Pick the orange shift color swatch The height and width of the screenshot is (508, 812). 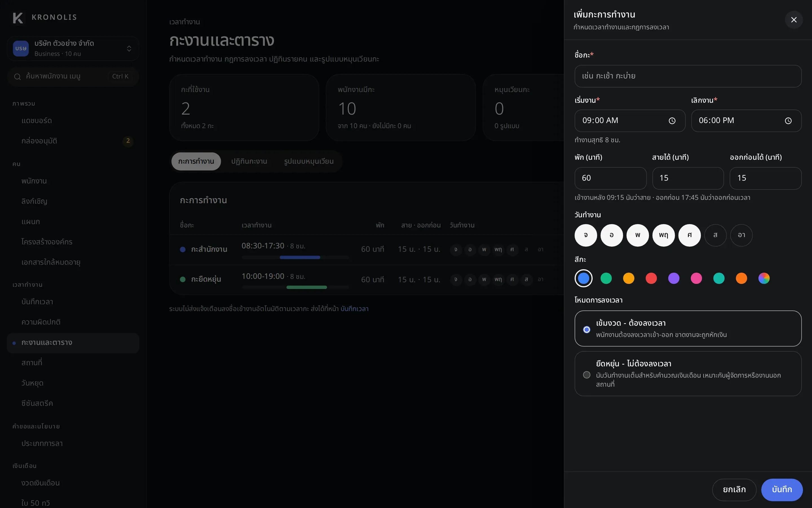(741, 278)
